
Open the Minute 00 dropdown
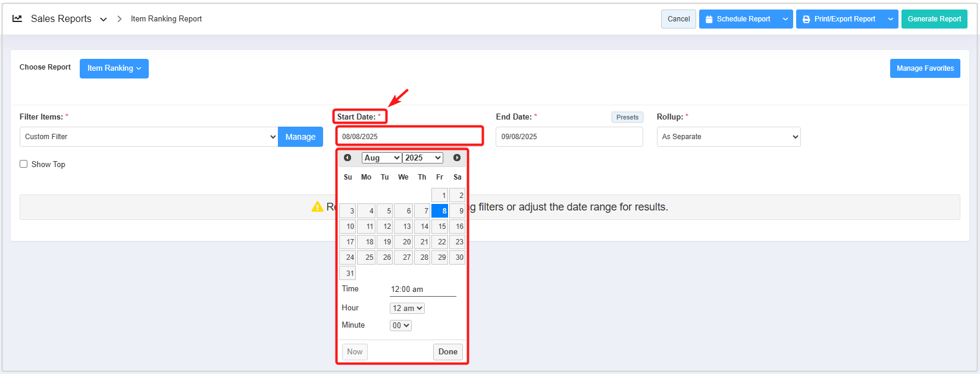[x=400, y=325]
